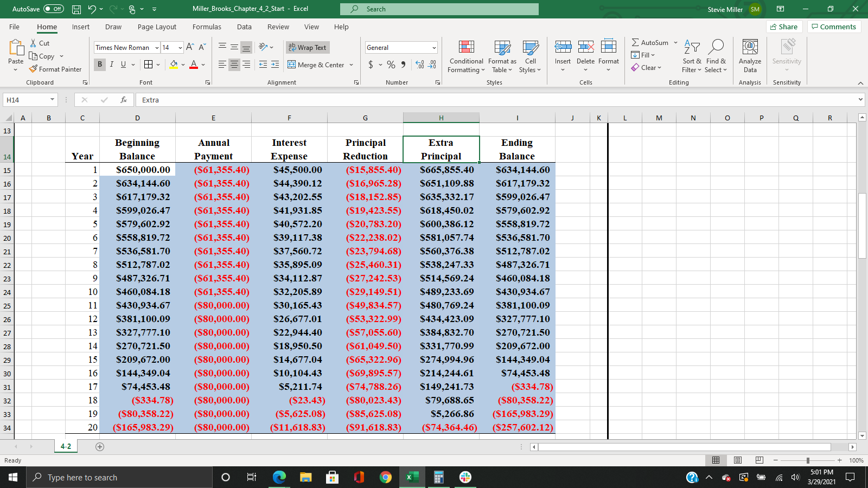The width and height of the screenshot is (868, 488).
Task: Switch to Page Layout view in status bar
Action: click(738, 460)
